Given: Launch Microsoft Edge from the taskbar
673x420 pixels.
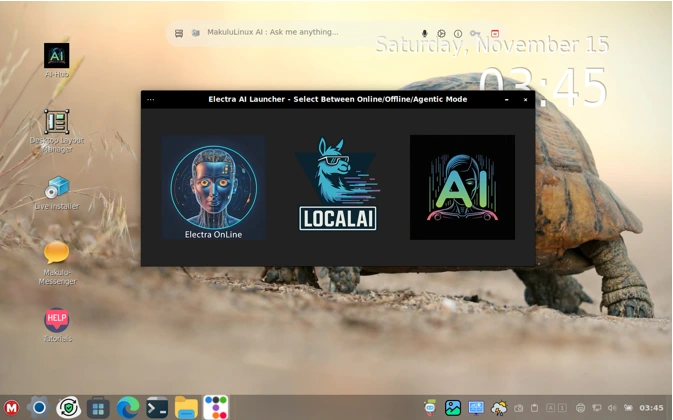Looking at the screenshot, I should 127,407.
